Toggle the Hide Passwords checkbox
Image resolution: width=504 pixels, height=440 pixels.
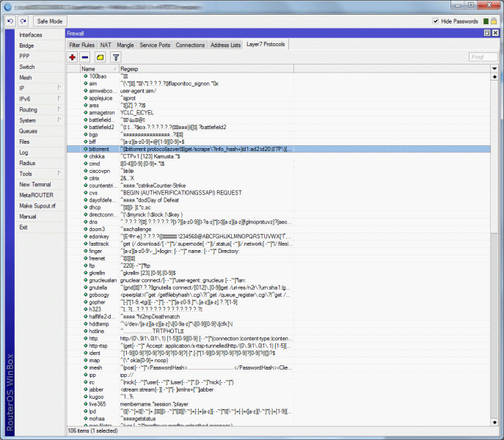(x=436, y=21)
